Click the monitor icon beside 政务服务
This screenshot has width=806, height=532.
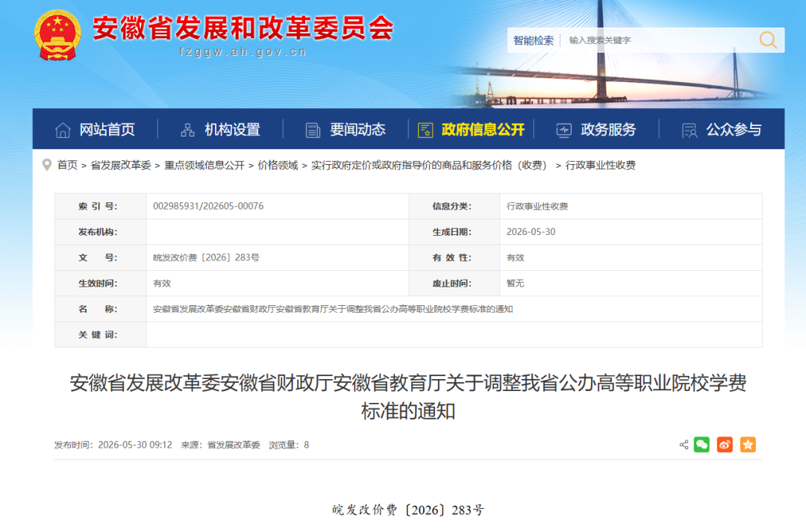click(564, 130)
